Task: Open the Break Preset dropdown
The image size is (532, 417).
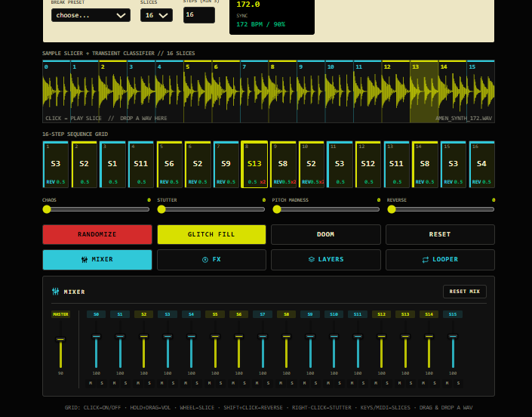Action: [91, 15]
